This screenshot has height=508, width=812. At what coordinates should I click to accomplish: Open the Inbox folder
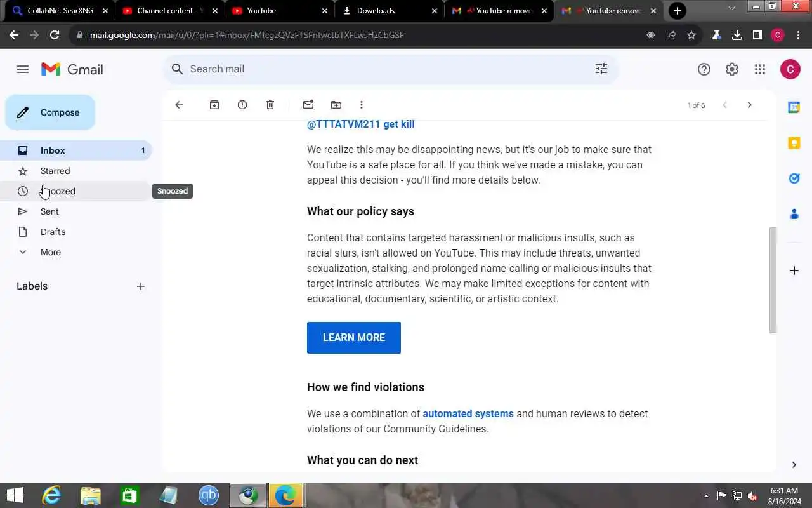(76, 150)
